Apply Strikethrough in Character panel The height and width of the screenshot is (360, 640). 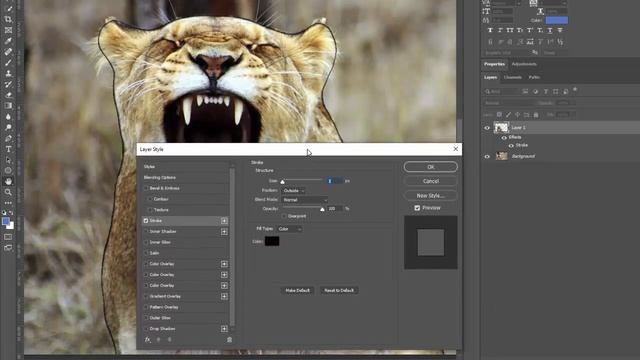[x=560, y=30]
